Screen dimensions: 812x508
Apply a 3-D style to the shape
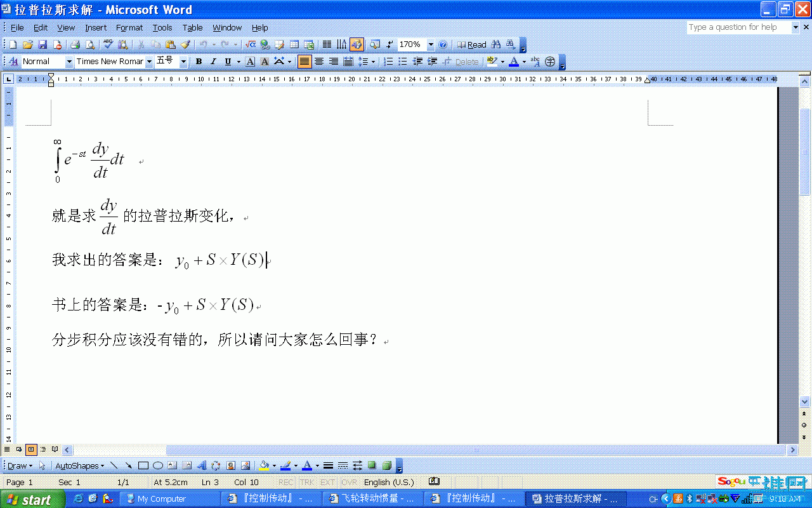386,465
